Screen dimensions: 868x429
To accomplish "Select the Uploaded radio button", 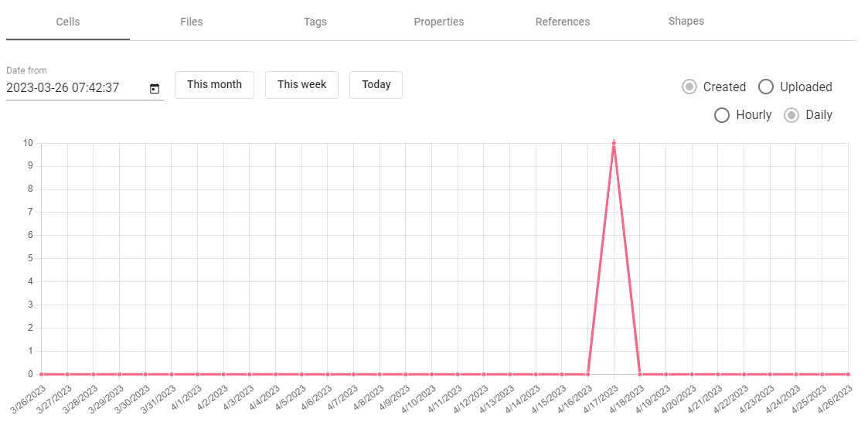I will (766, 87).
